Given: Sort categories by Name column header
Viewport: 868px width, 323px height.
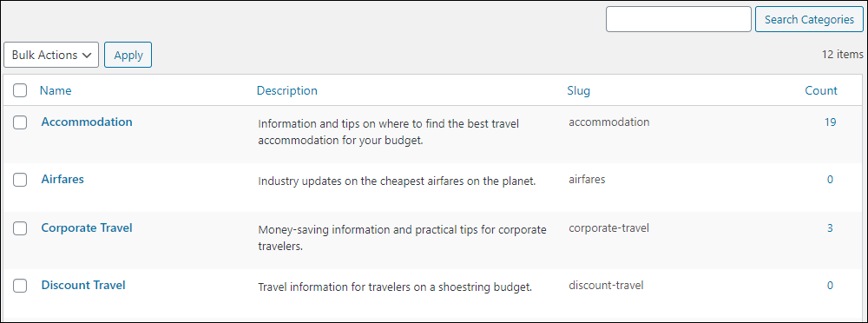Looking at the screenshot, I should (56, 90).
